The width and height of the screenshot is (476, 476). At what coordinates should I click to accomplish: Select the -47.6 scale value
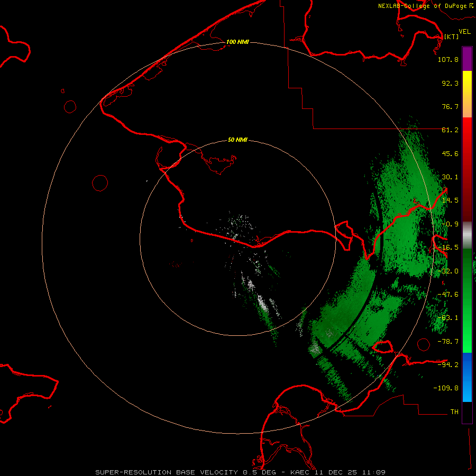[x=448, y=295]
